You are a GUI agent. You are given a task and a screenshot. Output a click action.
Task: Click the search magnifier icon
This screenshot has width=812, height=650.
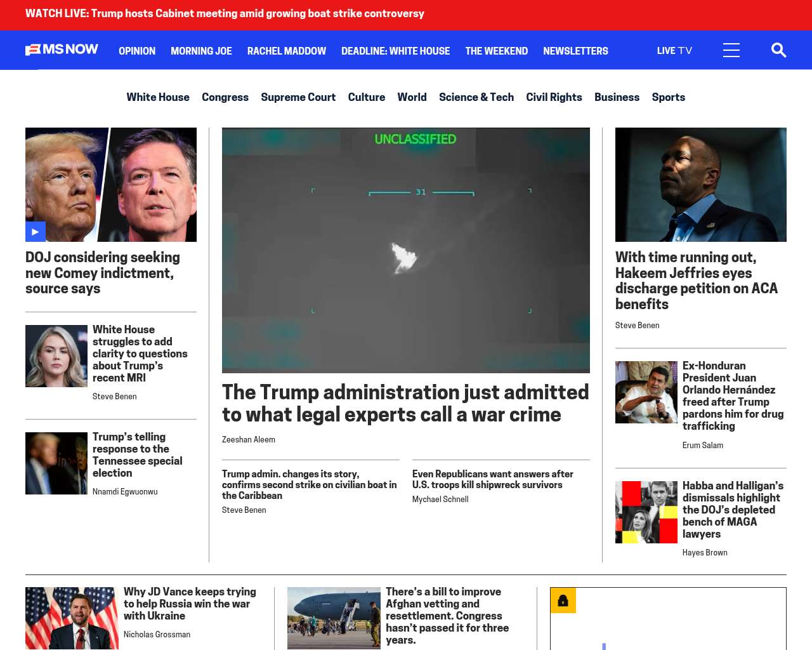(x=778, y=50)
